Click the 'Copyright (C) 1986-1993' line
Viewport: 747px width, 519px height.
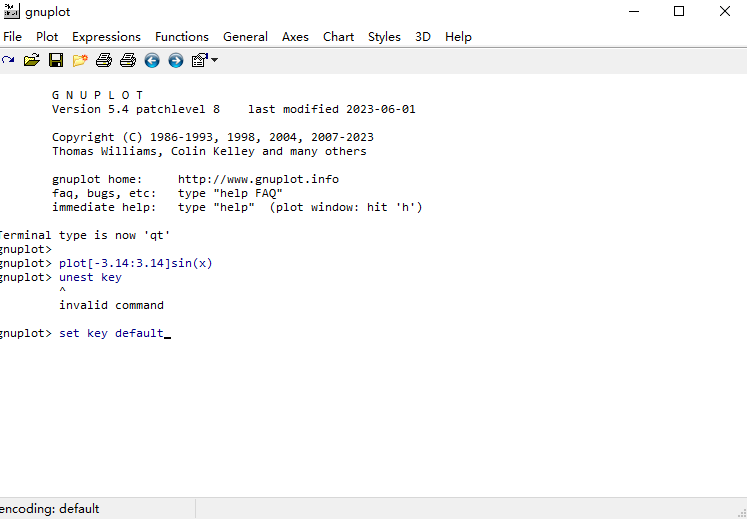click(213, 137)
